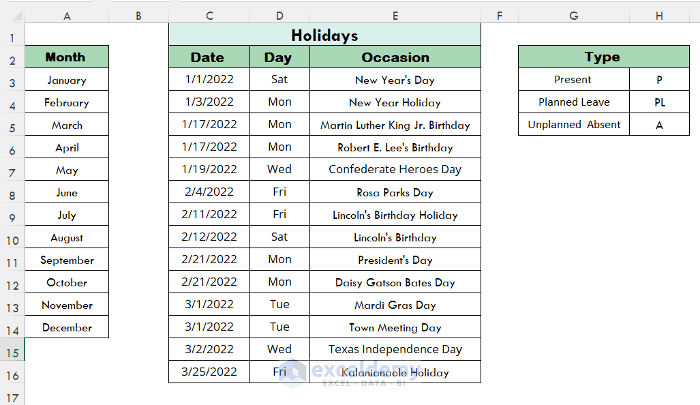Click the Holidays title cell
The width and height of the screenshot is (700, 405).
coord(324,35)
